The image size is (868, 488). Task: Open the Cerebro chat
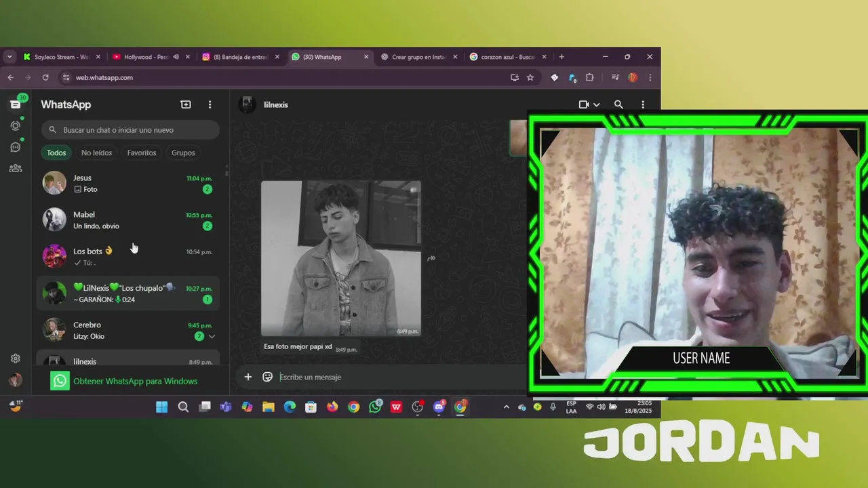point(128,330)
